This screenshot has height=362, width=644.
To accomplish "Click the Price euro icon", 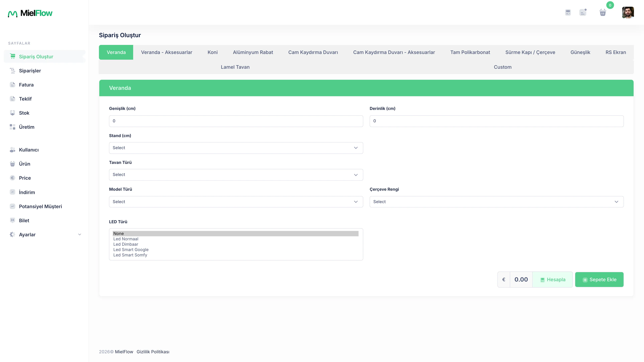I will [13, 178].
